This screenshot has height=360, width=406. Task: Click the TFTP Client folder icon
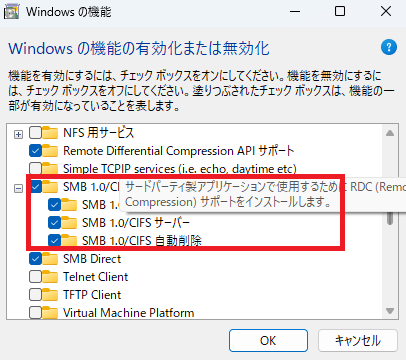(50, 295)
